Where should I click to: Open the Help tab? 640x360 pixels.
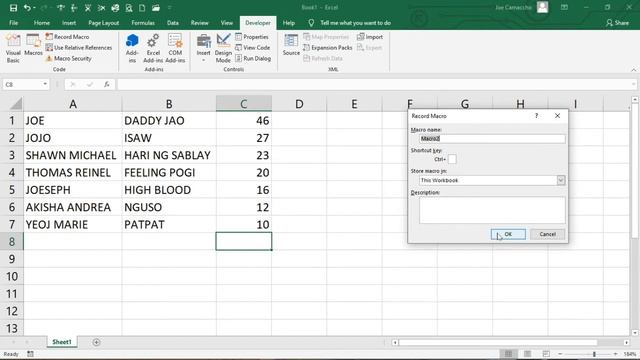pos(289,23)
